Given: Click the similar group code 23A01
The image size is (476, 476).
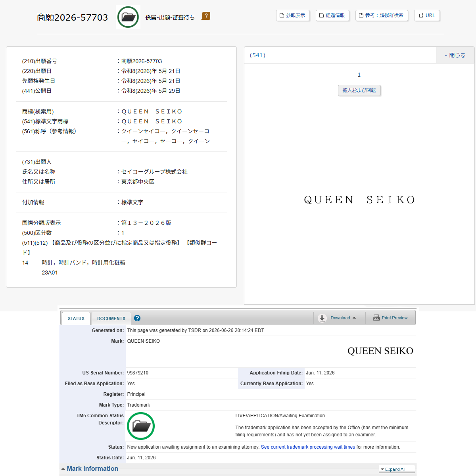Looking at the screenshot, I should [50, 273].
